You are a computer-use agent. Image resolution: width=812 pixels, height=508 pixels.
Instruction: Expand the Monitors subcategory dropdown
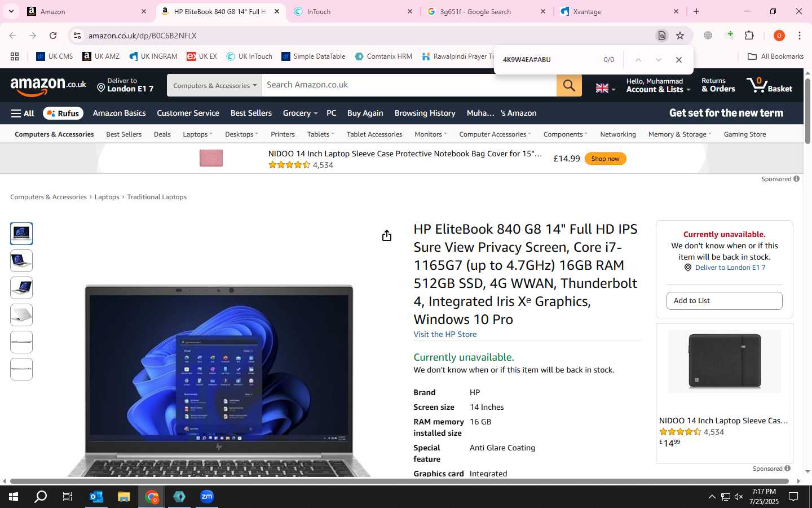(x=430, y=134)
